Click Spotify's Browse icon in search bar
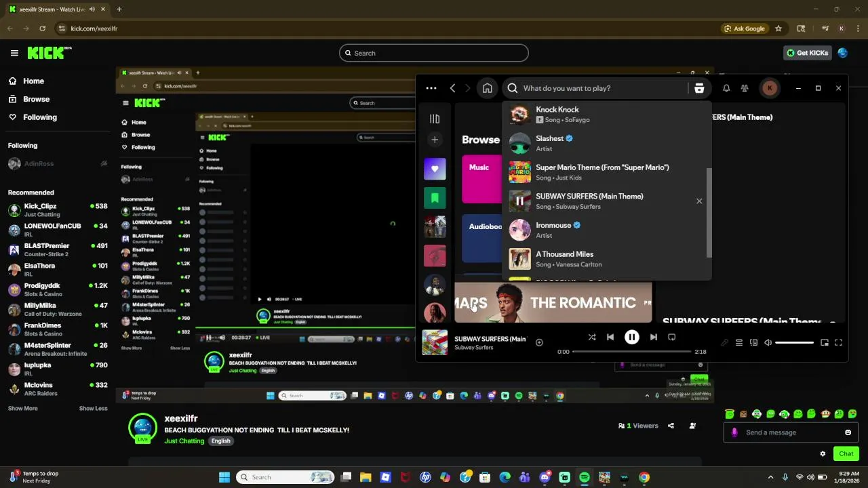The image size is (868, 488). [x=699, y=88]
